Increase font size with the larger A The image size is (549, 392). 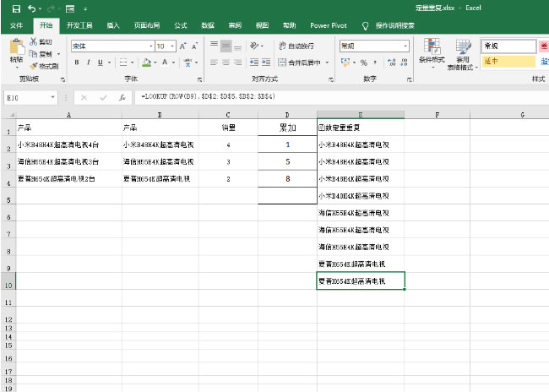pos(182,46)
